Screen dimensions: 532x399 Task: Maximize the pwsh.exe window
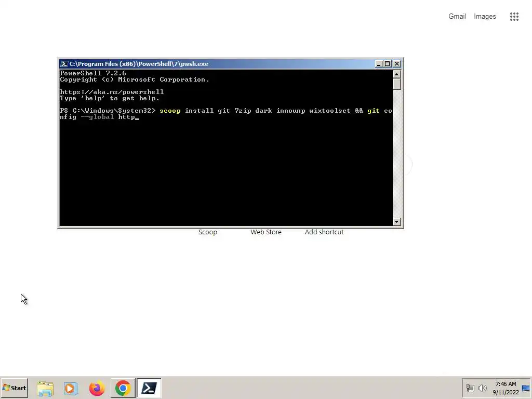pos(387,64)
